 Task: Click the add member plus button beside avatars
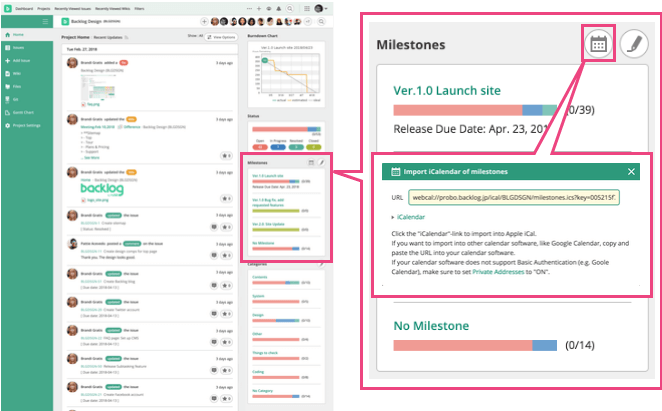click(204, 22)
